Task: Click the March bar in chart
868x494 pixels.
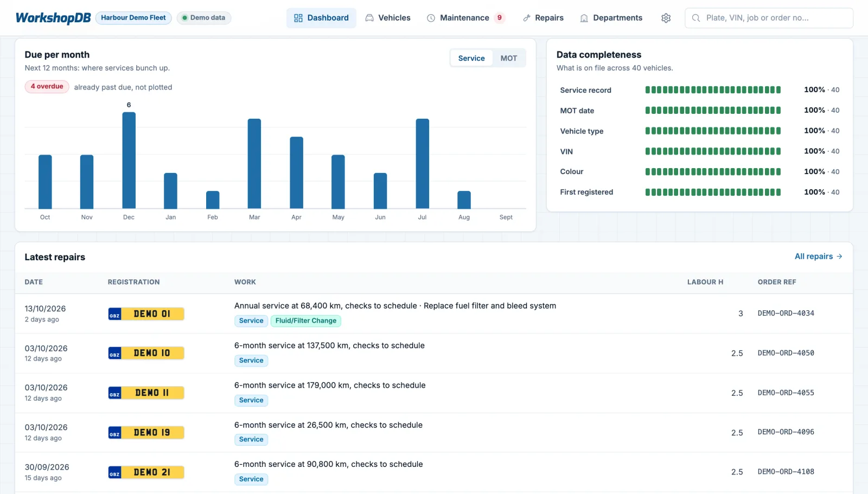Action: tap(254, 164)
